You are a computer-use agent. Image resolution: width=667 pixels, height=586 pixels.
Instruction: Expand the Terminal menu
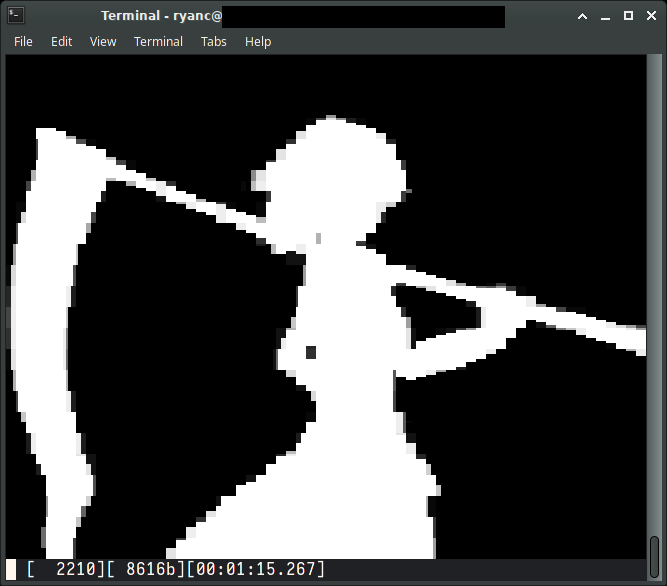(158, 41)
